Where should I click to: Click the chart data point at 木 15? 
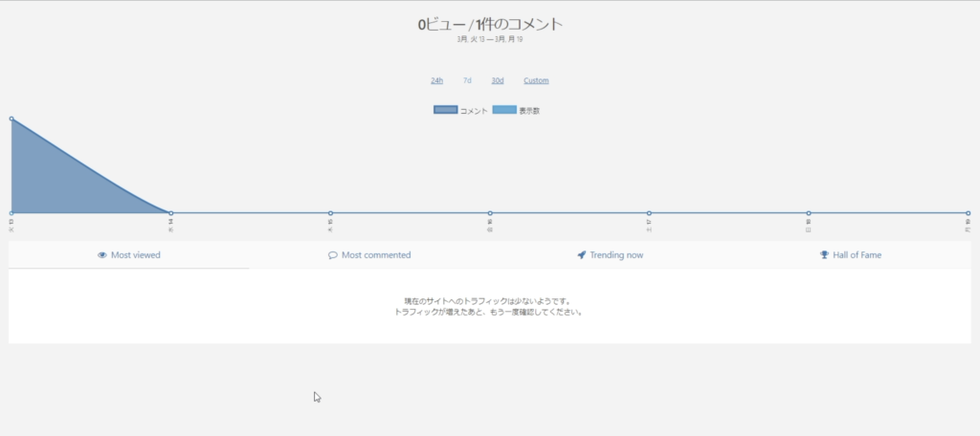[330, 213]
